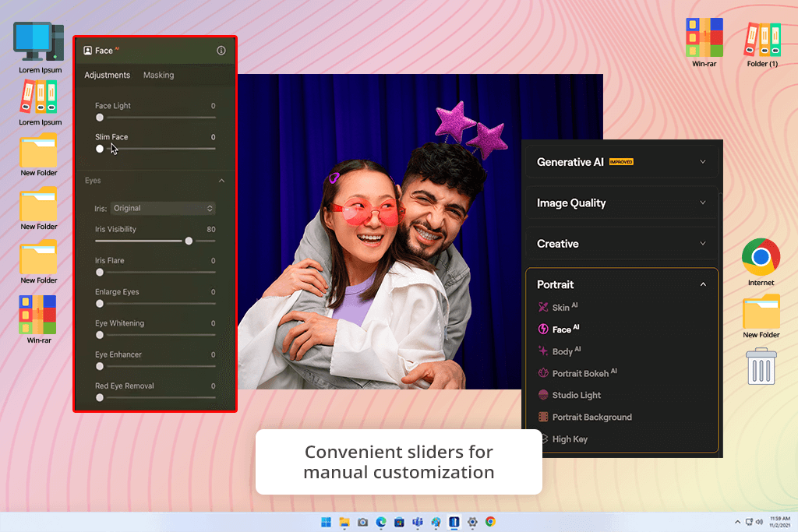The image size is (798, 532).
Task: Open the Iris Original dropdown
Action: point(163,208)
